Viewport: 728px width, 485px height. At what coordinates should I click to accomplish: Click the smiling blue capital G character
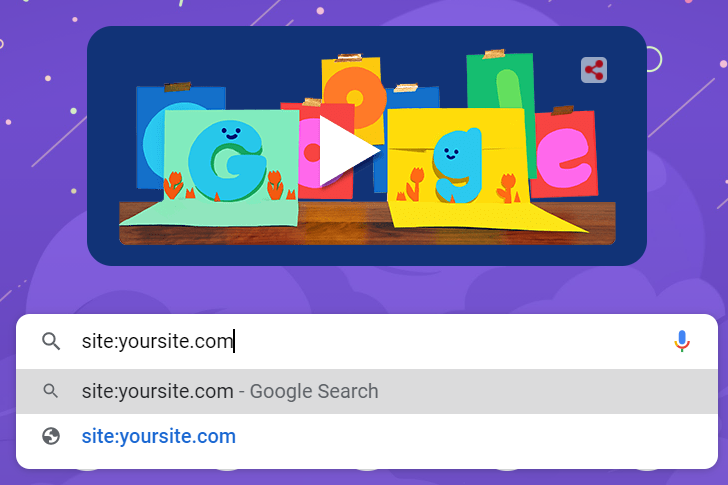[x=227, y=161]
